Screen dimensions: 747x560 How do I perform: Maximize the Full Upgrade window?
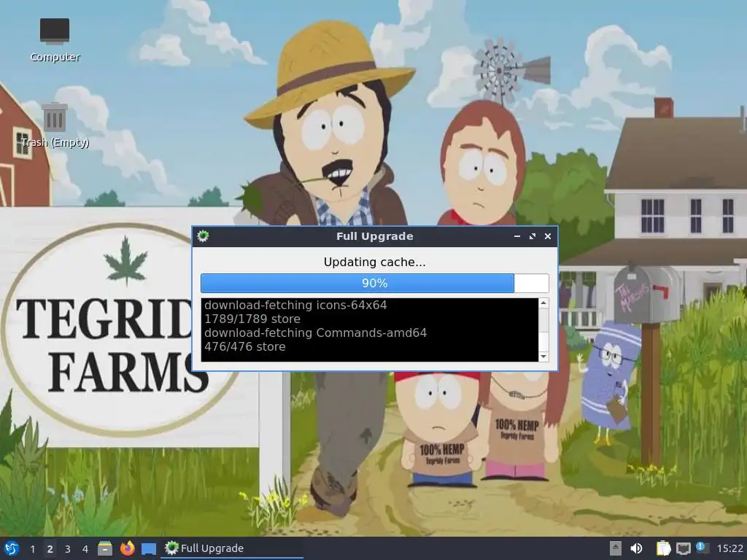coord(532,236)
